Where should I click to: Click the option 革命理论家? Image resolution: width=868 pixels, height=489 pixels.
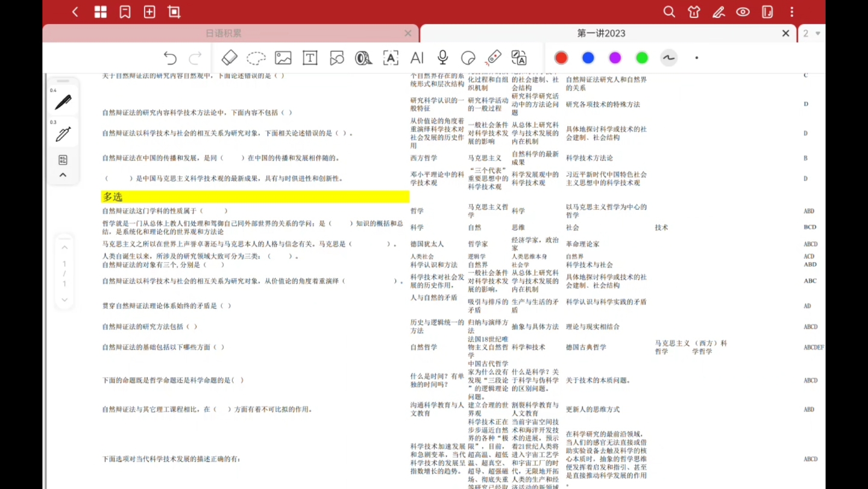click(x=582, y=244)
